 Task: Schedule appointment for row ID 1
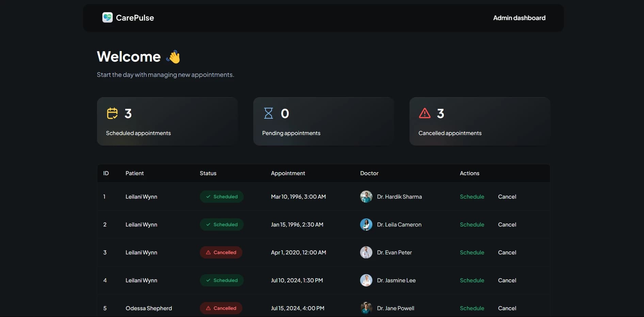(x=472, y=197)
